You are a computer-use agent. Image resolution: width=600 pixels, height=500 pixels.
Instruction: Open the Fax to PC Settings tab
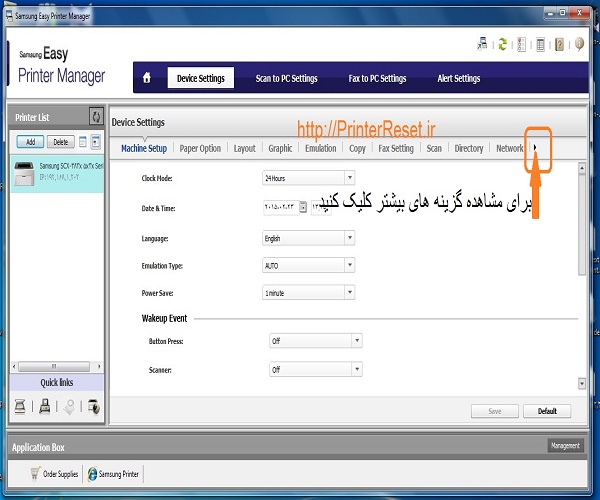[x=377, y=78]
